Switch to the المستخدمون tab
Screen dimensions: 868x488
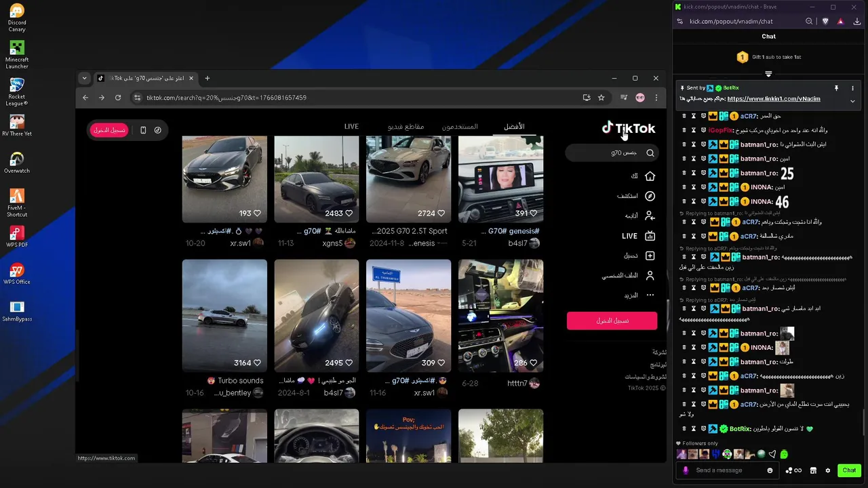pyautogui.click(x=460, y=127)
